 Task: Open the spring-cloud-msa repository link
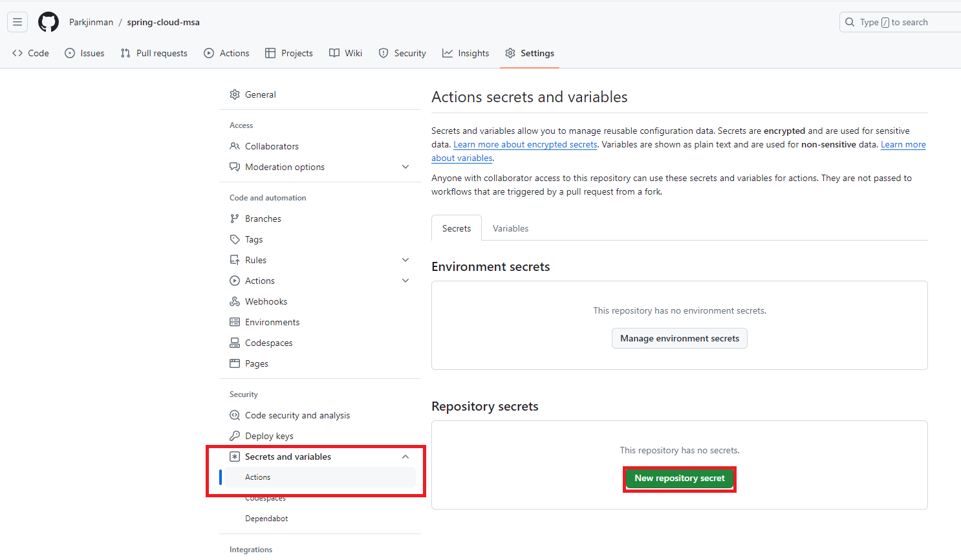(163, 22)
